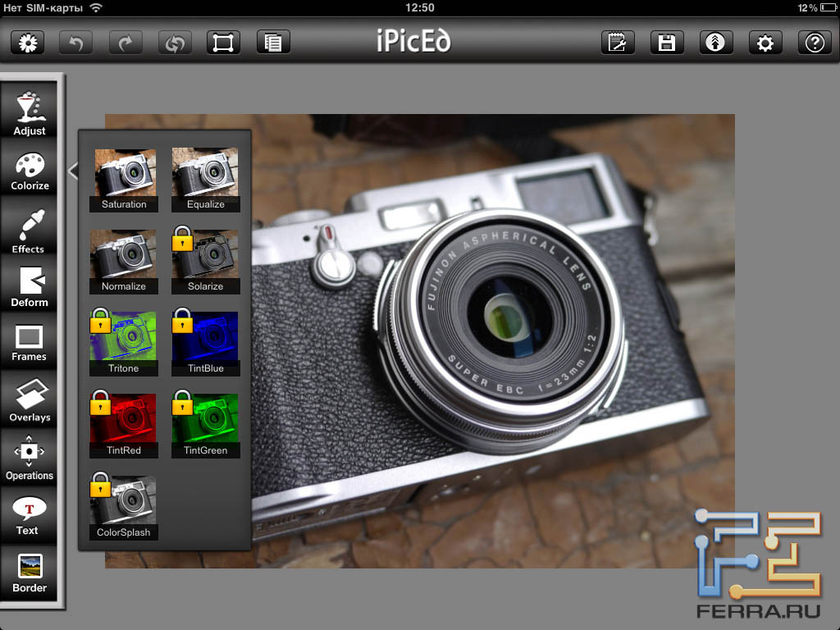Select the locked TintGreen filter
The image size is (840, 630).
point(206,426)
